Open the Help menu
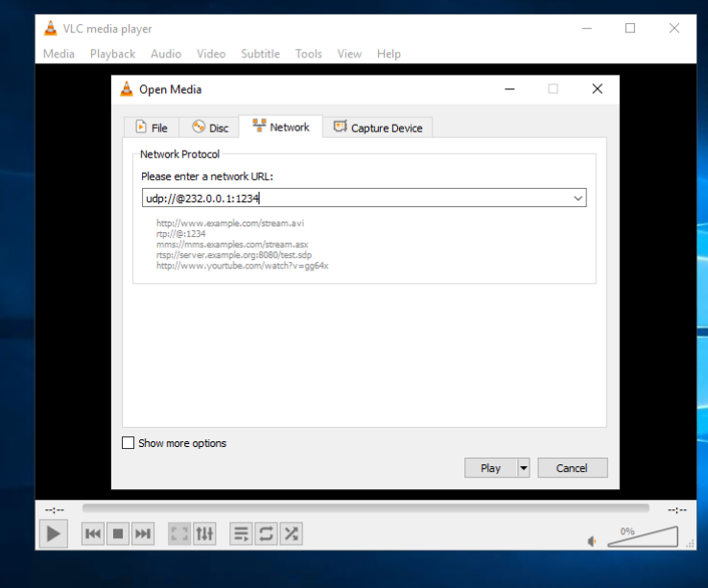This screenshot has width=708, height=588. coord(389,54)
